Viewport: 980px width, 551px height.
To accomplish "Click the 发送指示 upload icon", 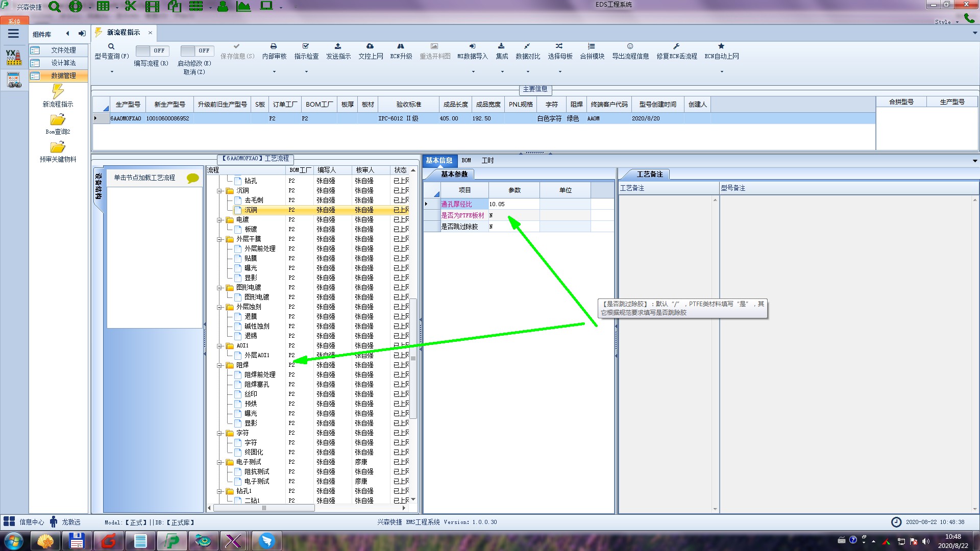I will click(338, 46).
